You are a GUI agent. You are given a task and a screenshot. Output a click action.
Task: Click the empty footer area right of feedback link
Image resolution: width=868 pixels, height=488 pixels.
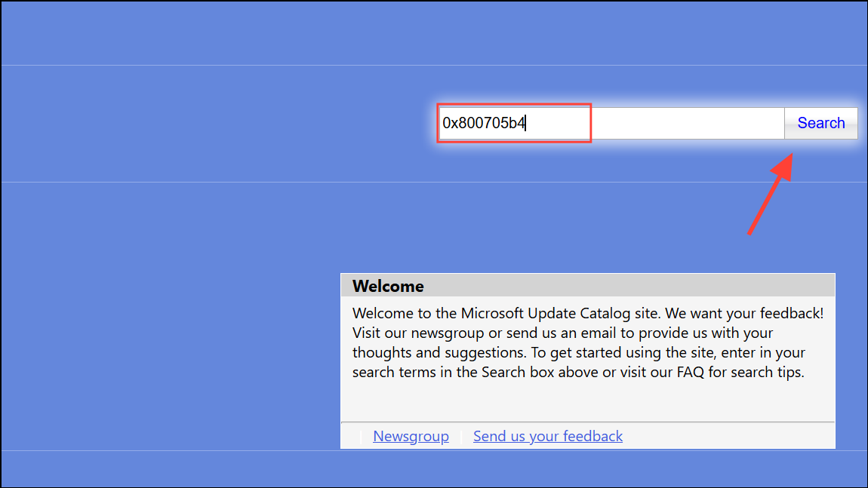tap(725, 436)
